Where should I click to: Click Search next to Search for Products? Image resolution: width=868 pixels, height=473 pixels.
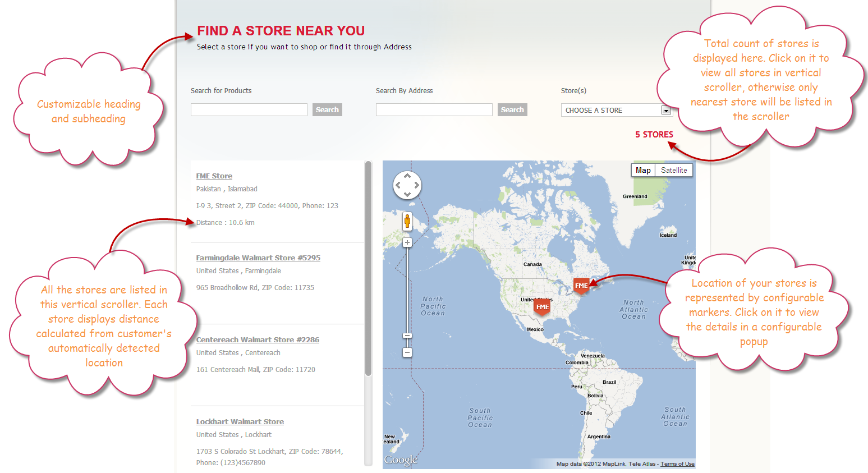327,109
